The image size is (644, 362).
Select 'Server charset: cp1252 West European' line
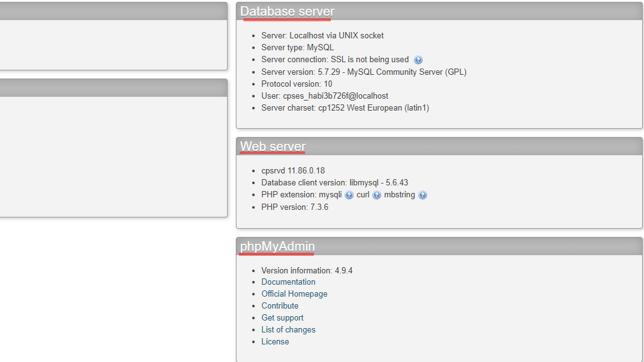(x=345, y=108)
